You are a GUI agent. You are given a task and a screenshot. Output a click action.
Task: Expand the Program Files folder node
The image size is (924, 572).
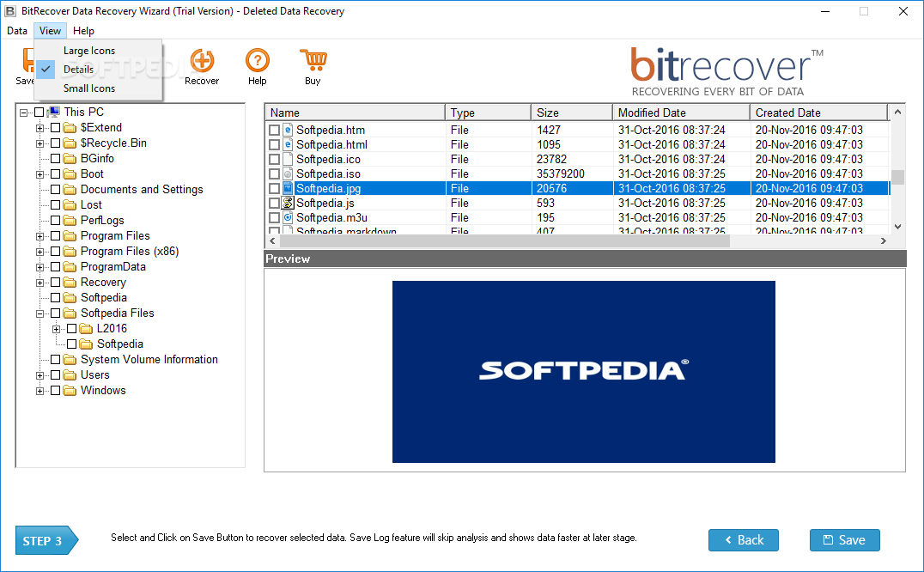40,236
